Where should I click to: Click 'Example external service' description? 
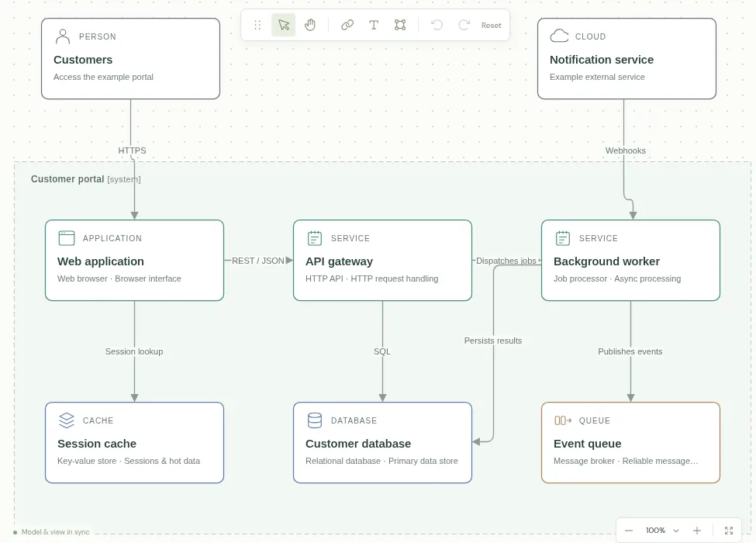(597, 77)
